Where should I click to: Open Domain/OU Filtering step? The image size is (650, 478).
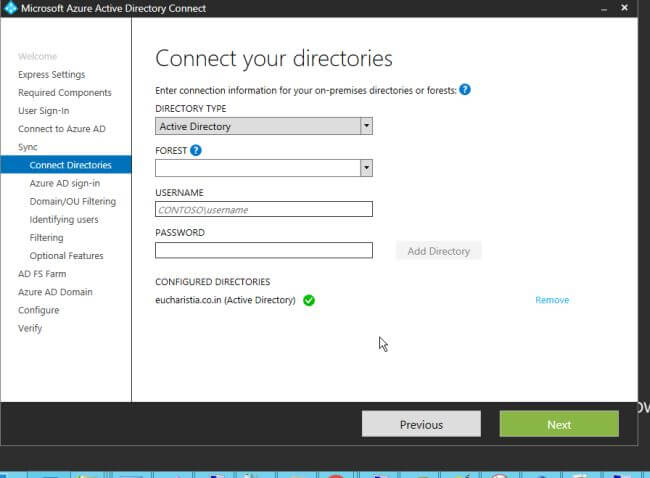pyautogui.click(x=73, y=201)
